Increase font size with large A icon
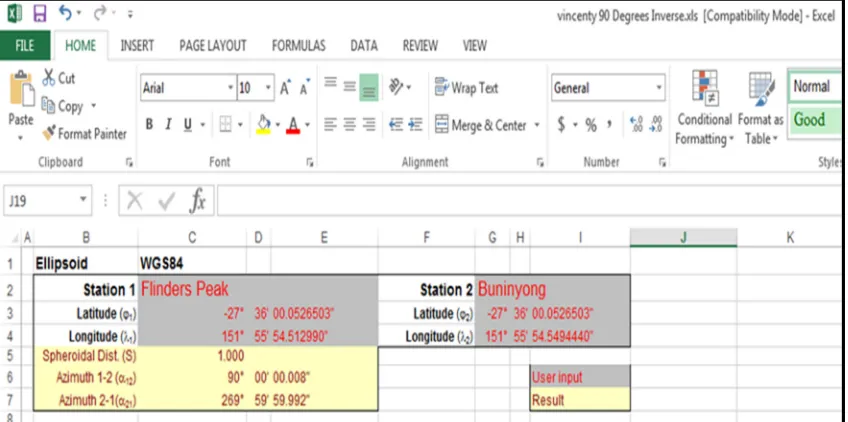The image size is (848, 422). tap(286, 88)
